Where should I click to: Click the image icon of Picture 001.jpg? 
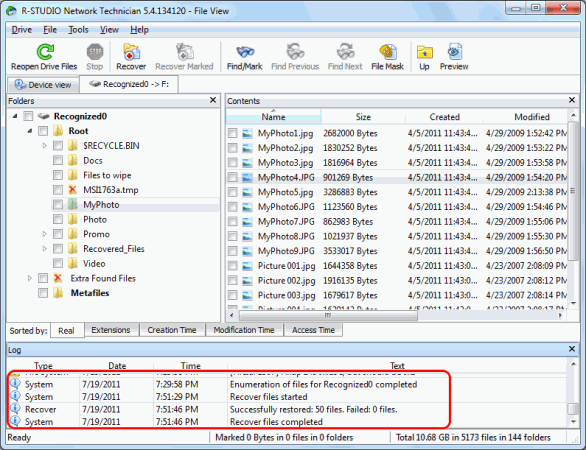[x=247, y=266]
